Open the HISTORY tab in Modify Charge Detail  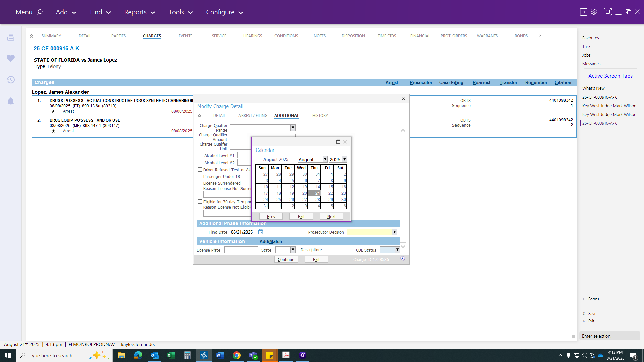point(320,116)
